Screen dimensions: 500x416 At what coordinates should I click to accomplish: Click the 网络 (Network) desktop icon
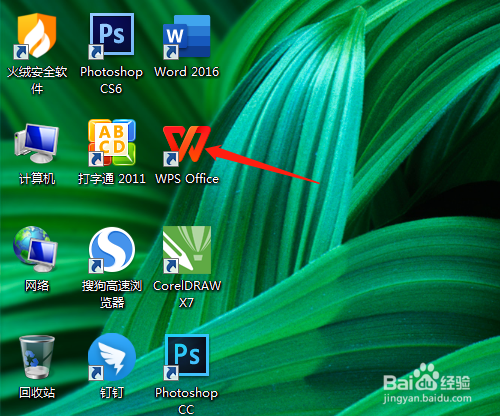coord(35,249)
